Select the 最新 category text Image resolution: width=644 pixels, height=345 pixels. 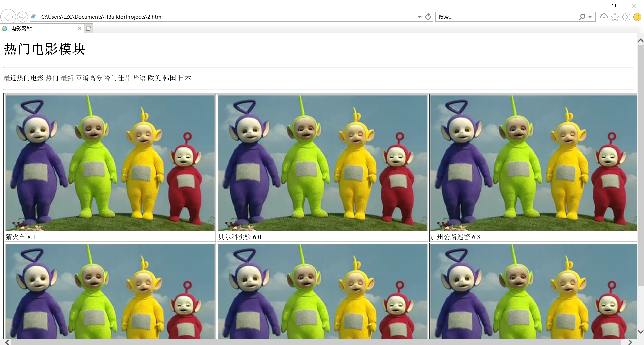(x=67, y=78)
